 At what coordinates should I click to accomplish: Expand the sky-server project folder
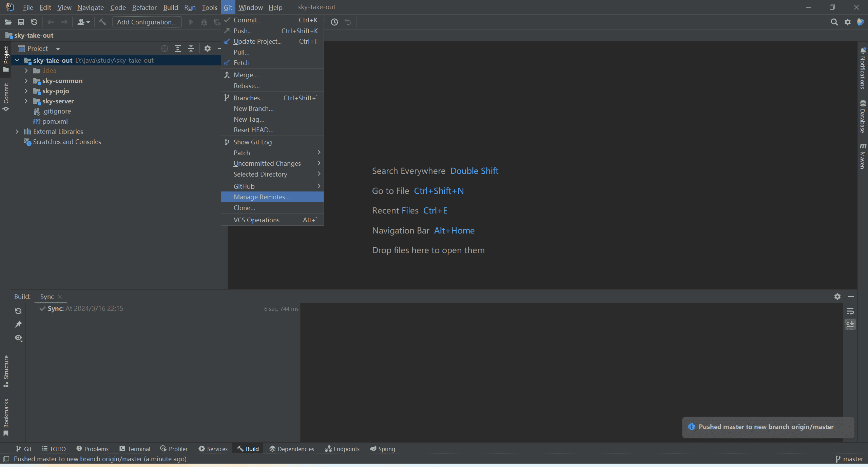coord(26,101)
